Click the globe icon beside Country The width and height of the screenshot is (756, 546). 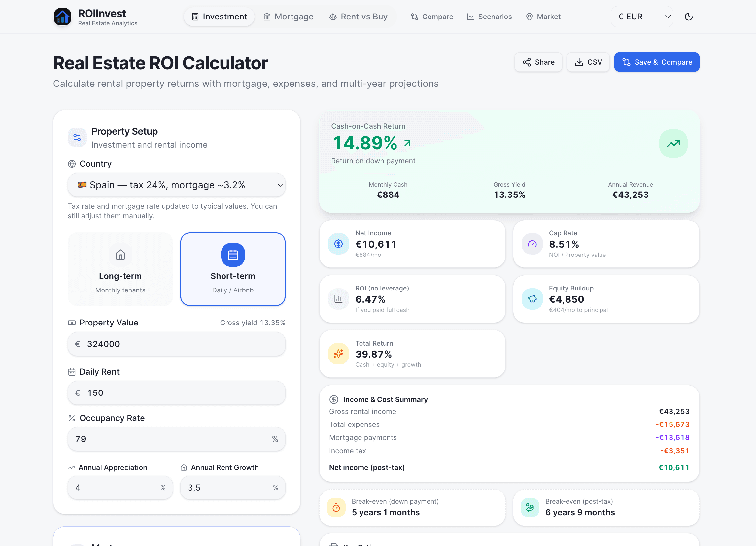[x=72, y=164]
